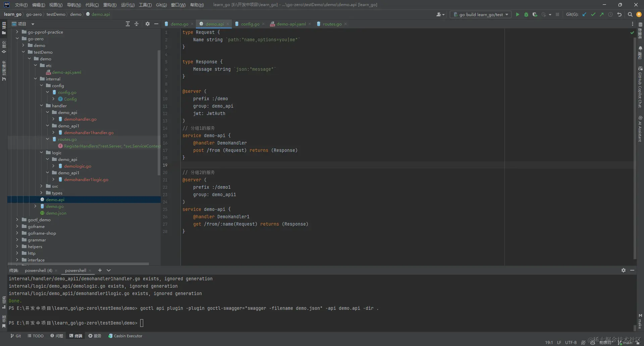
Task: Run with coverage icon
Action: tap(535, 14)
